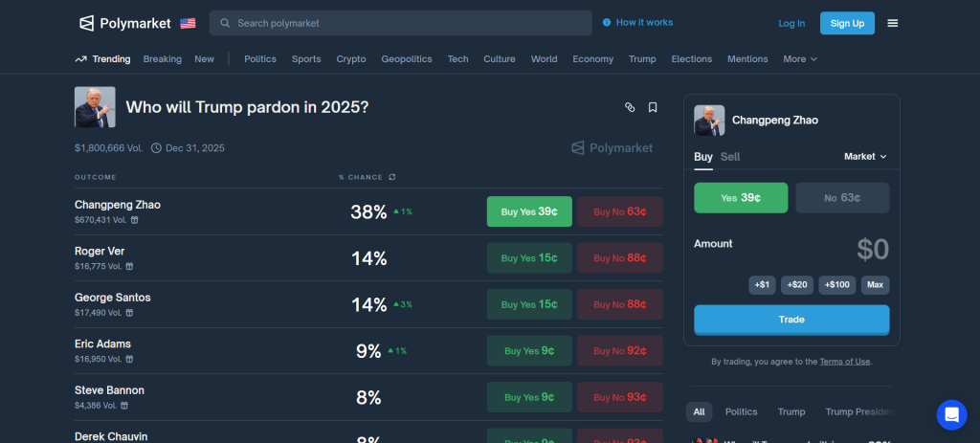Expand the More categories dropdown
Screen dimensions: 980x443
[x=800, y=58]
